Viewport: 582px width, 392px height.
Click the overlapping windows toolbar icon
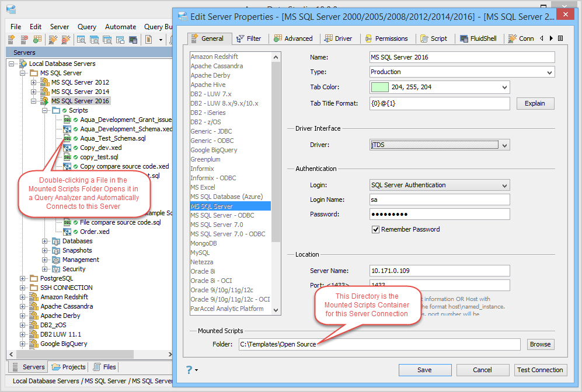(x=120, y=39)
